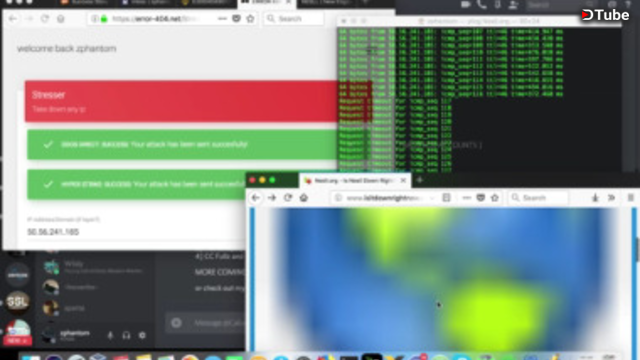The width and height of the screenshot is (640, 360).
Task: Click the second green attack success notification
Action: coord(137,184)
